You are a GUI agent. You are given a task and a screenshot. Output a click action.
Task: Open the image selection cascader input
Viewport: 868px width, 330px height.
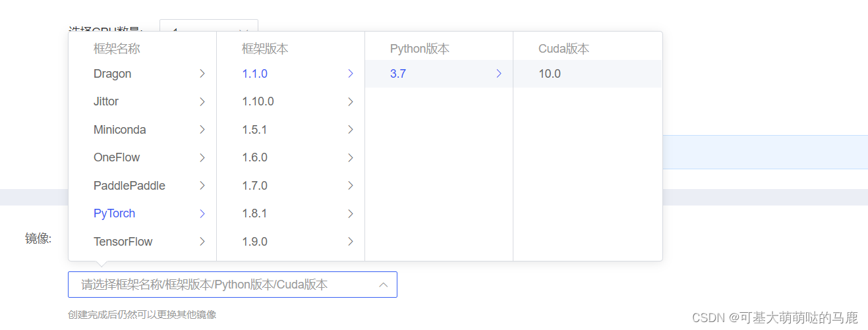click(233, 285)
